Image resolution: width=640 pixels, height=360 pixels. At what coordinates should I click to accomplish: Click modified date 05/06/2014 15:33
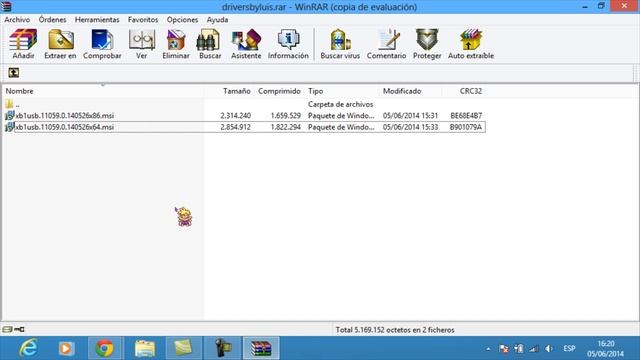[410, 127]
